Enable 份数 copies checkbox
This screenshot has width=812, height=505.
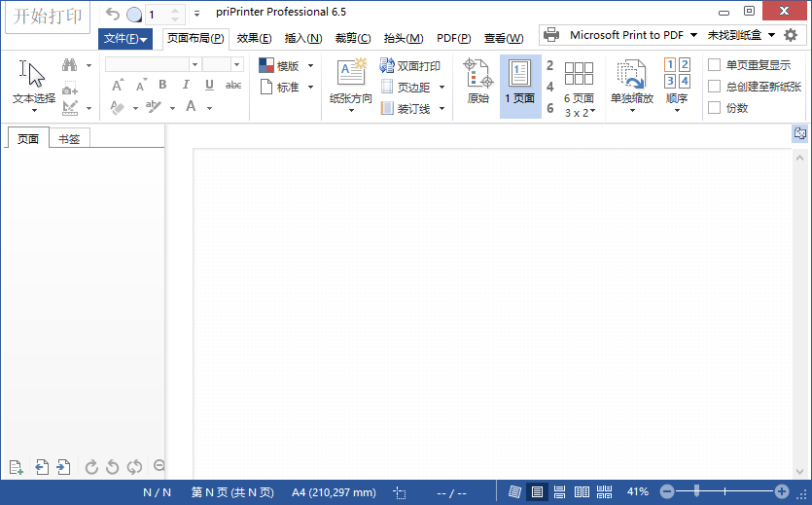coord(714,107)
